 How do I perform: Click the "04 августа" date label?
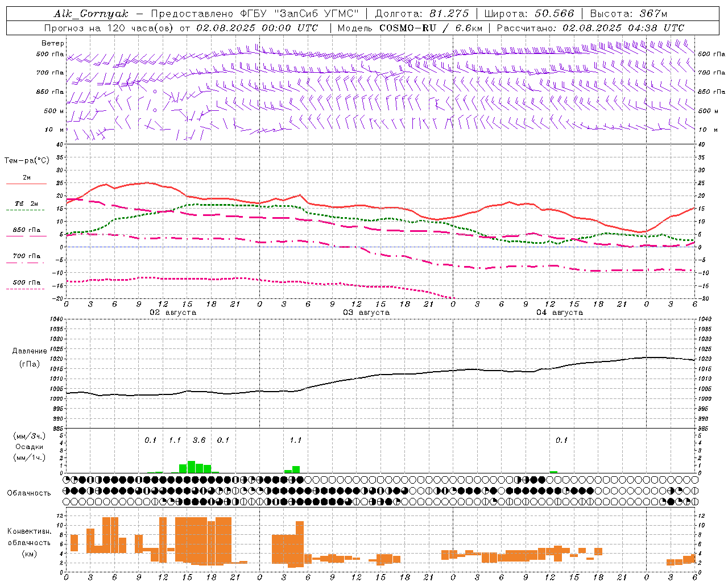(x=560, y=313)
